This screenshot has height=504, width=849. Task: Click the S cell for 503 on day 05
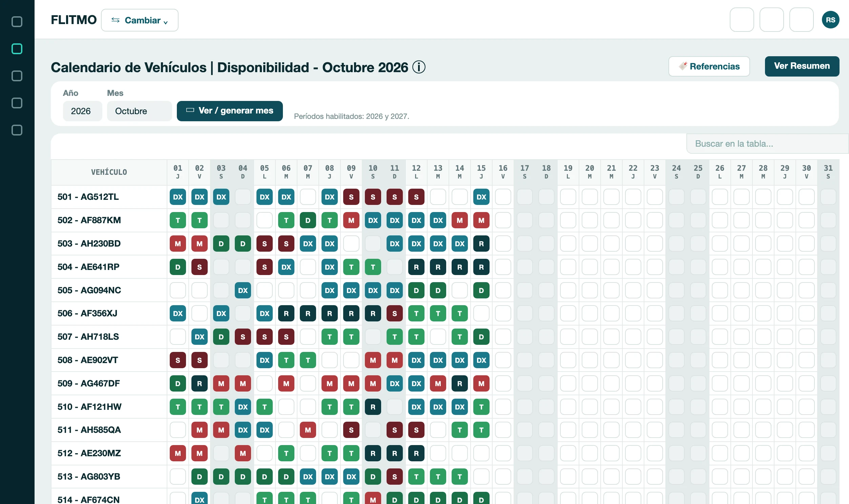pos(265,244)
